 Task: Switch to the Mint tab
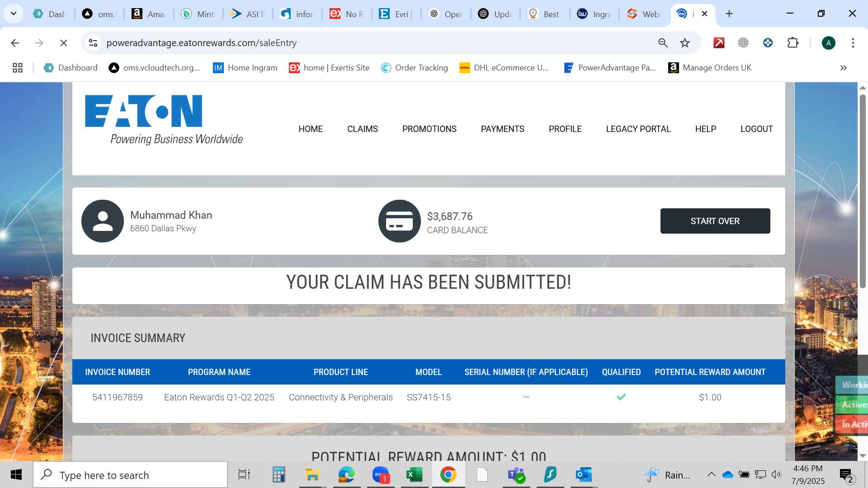point(198,14)
